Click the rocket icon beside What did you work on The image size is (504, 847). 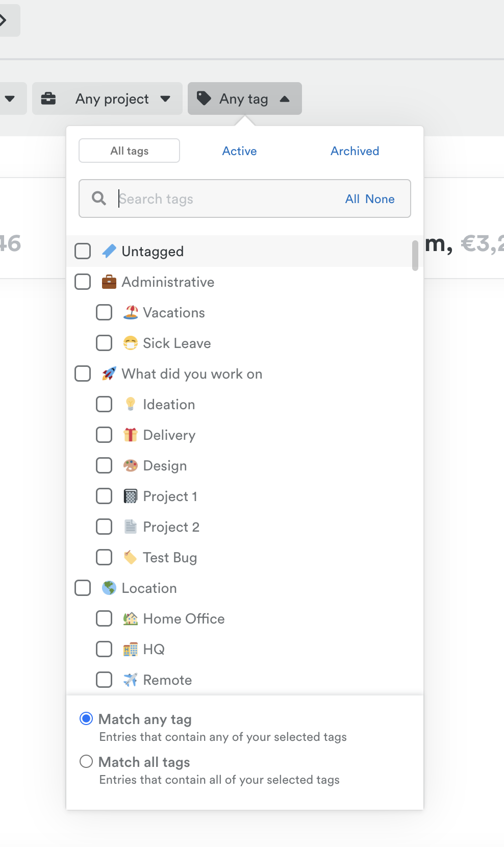click(x=109, y=373)
